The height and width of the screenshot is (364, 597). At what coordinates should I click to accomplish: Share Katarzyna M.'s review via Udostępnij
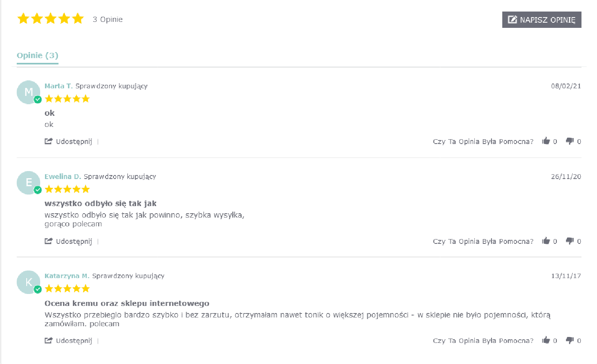click(x=68, y=341)
